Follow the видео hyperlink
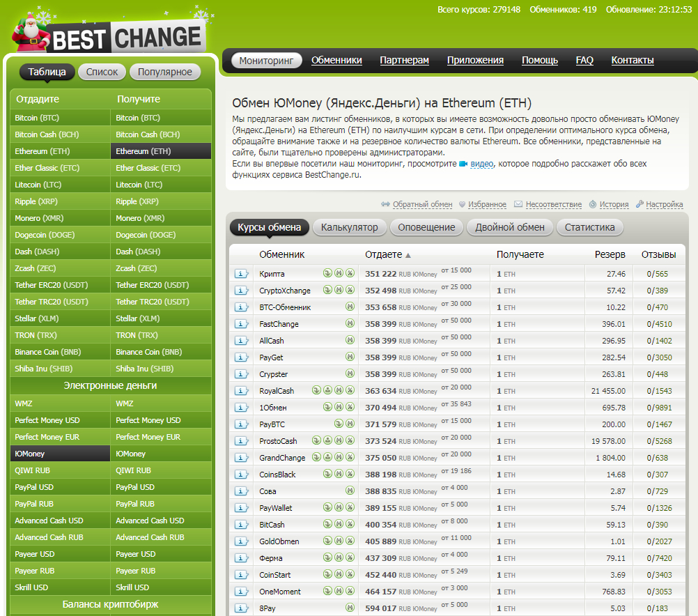This screenshot has height=616, width=698. (x=482, y=164)
